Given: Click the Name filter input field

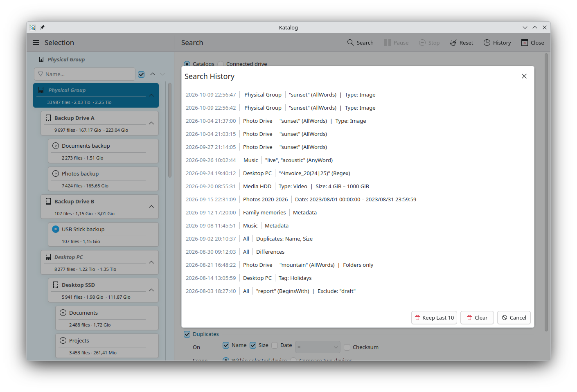Looking at the screenshot, I should (85, 74).
